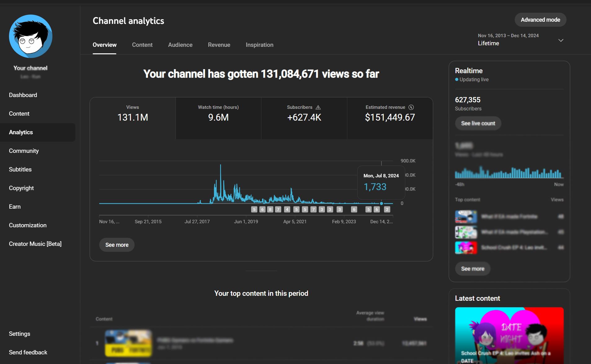This screenshot has width=591, height=364.
Task: Open Customization in the left sidebar
Action: coord(28,225)
